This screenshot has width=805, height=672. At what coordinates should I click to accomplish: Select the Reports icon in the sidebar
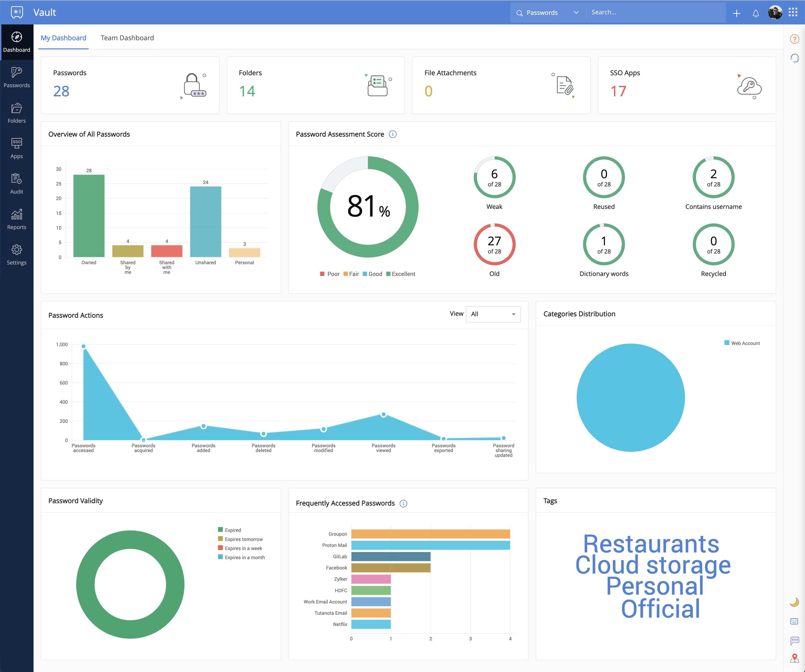(x=17, y=217)
